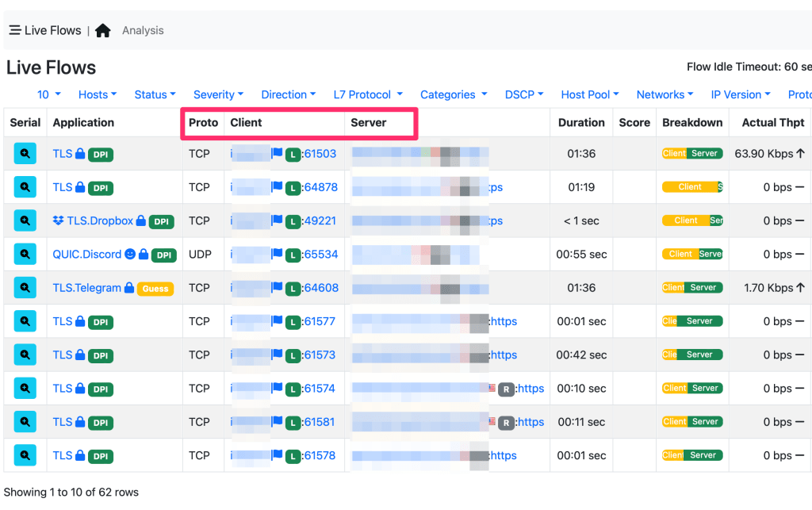Sort by the Duration column header

point(581,123)
